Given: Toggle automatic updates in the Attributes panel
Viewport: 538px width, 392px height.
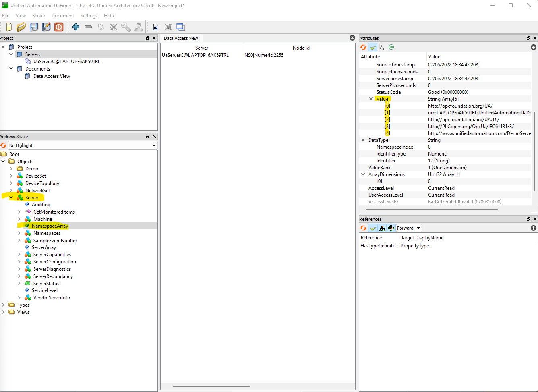Looking at the screenshot, I should point(372,47).
